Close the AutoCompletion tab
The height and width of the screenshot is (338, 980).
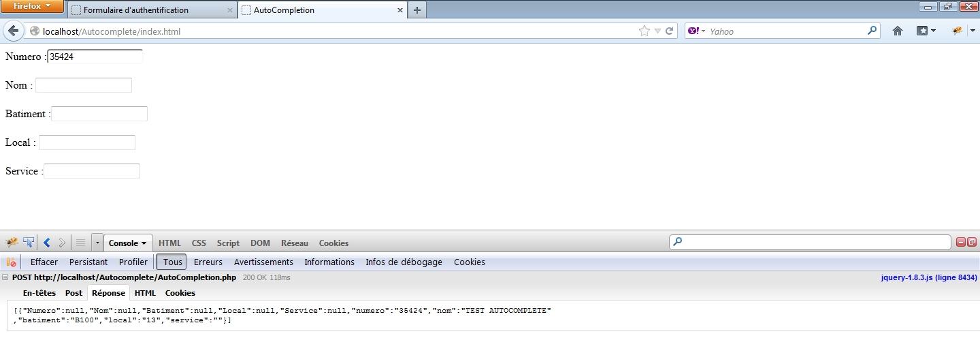pyautogui.click(x=400, y=10)
